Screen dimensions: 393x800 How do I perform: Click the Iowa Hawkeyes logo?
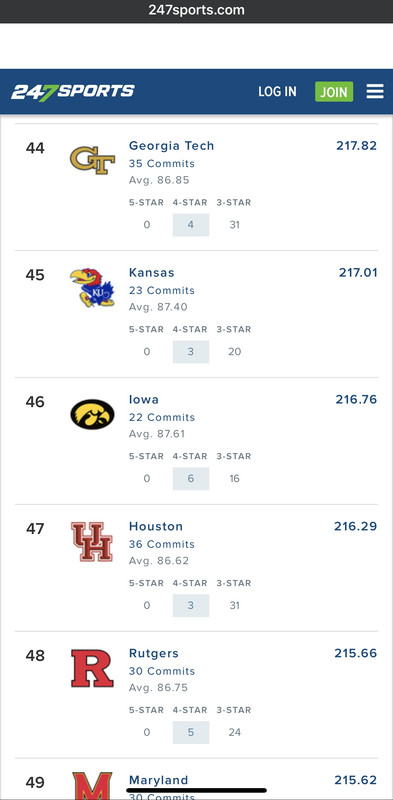point(92,414)
